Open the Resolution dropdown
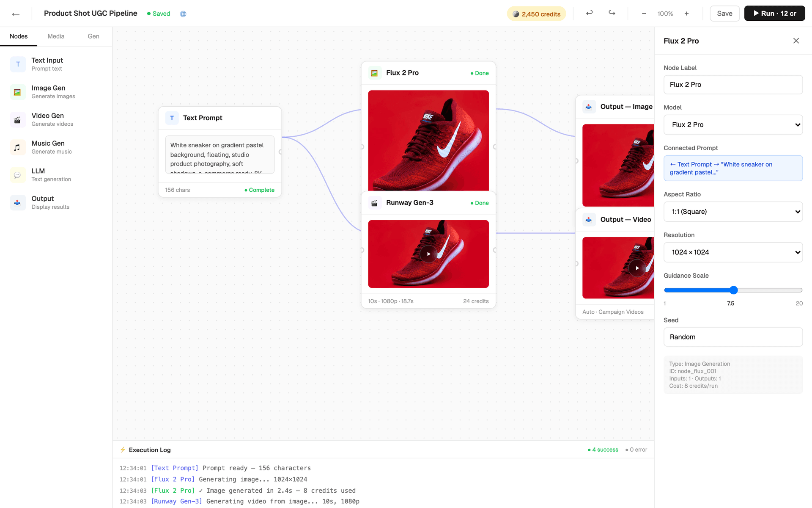812x508 pixels. click(733, 252)
